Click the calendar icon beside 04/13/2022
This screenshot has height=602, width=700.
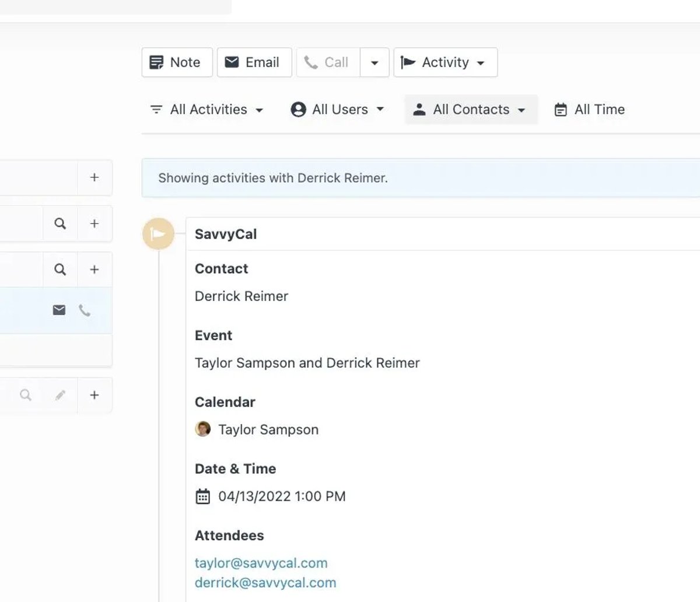[202, 496]
